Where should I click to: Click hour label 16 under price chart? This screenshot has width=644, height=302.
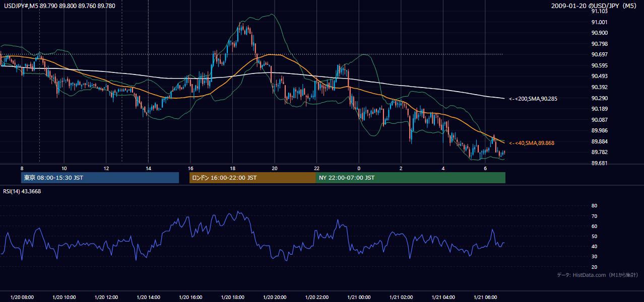point(190,168)
